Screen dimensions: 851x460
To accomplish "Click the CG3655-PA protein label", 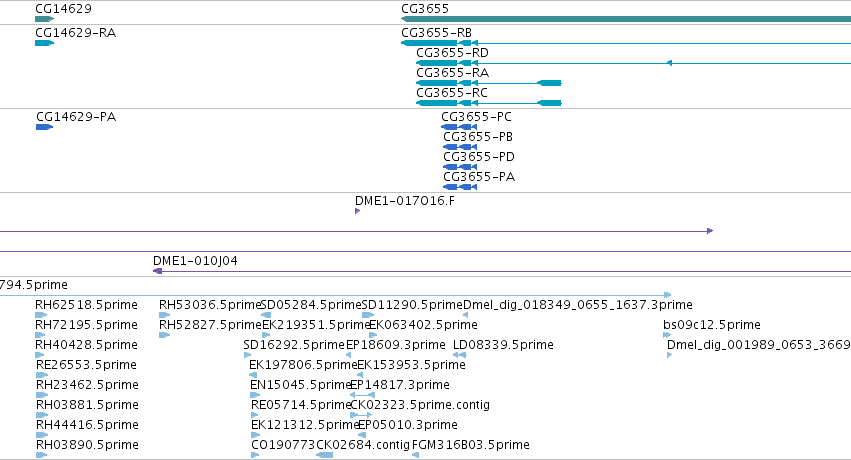I will click(479, 176).
